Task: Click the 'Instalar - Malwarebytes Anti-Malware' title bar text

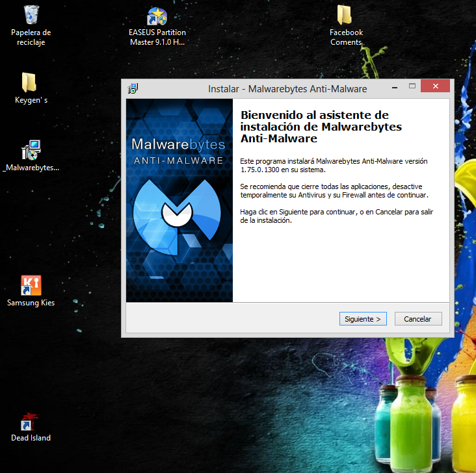Action: pos(287,89)
